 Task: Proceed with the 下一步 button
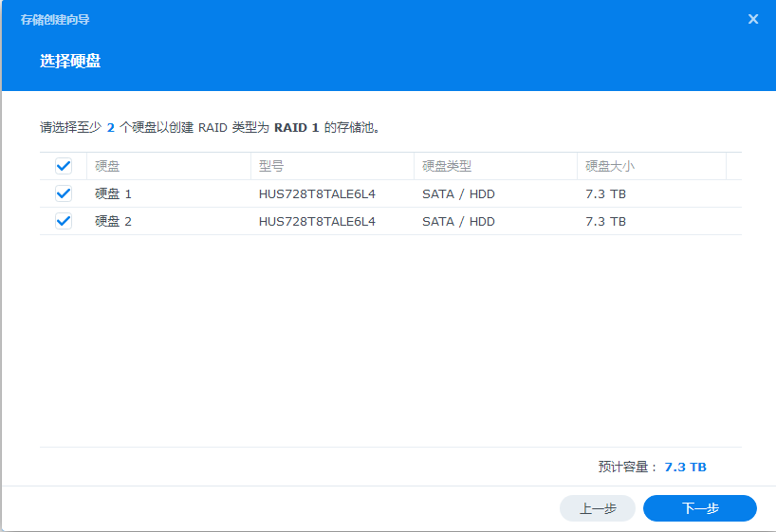point(700,508)
